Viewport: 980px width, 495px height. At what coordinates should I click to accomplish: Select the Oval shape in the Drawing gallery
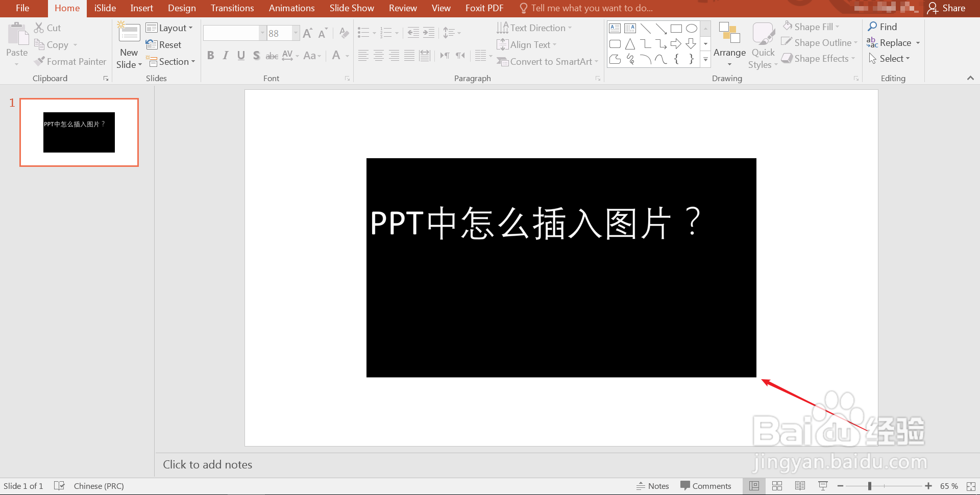692,29
